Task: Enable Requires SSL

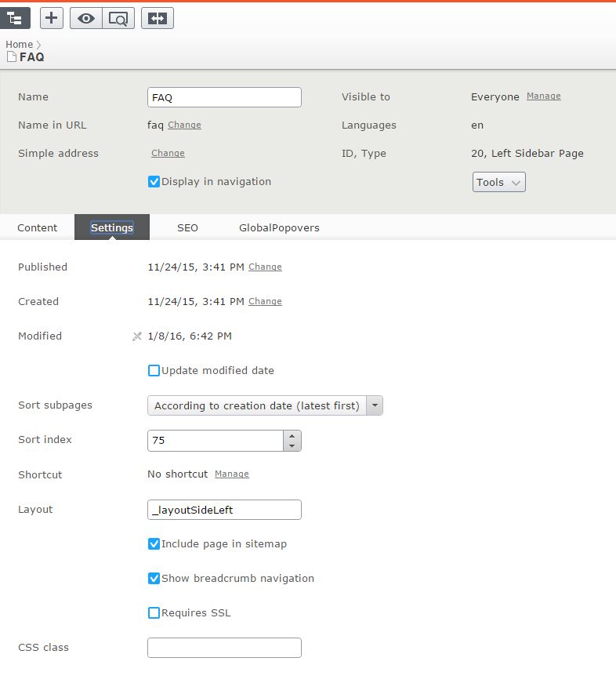Action: [154, 612]
